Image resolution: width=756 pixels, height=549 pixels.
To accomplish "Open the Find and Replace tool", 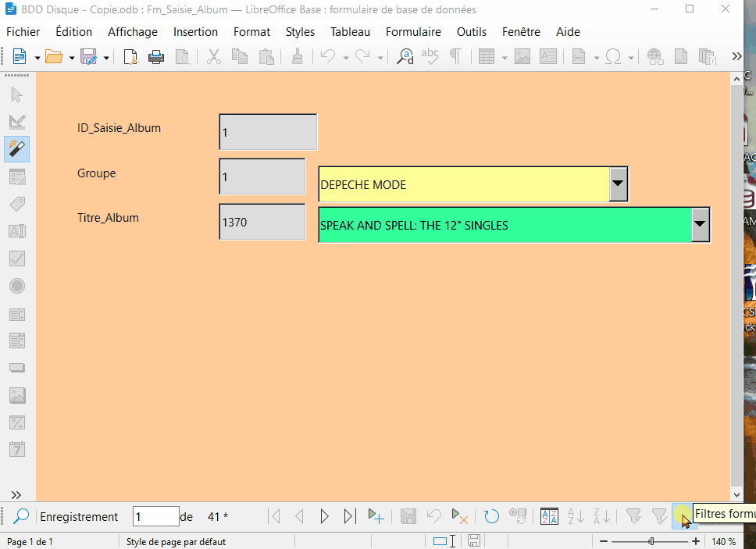I will 405,57.
